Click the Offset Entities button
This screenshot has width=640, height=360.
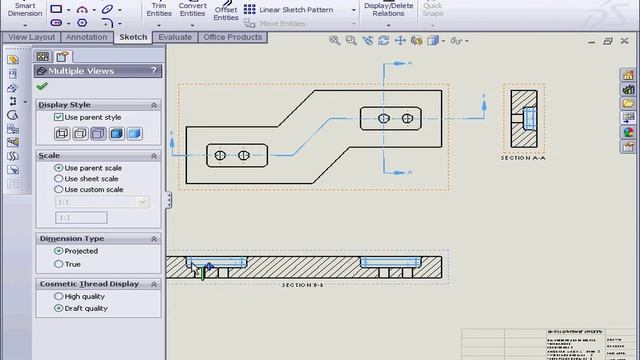click(x=226, y=11)
